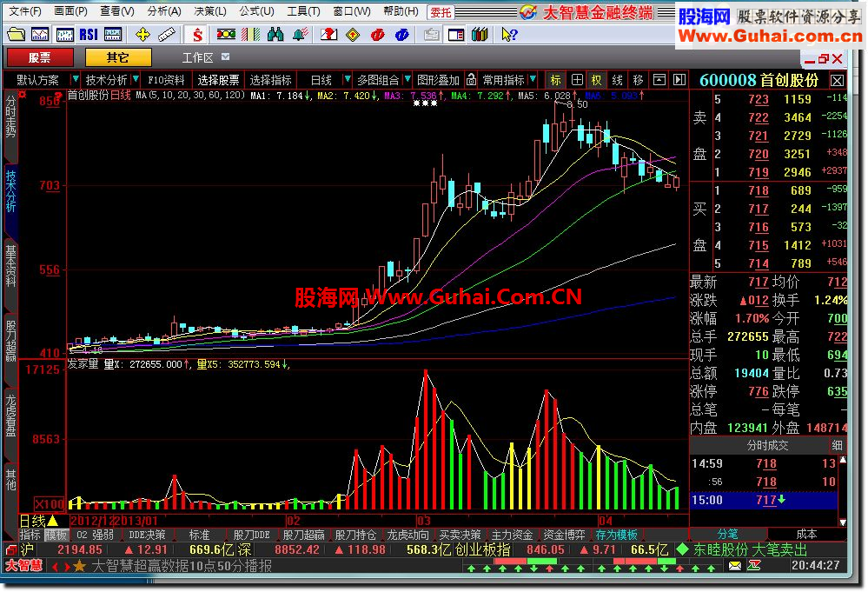Screen dimensions: 868x592
Task: Click the boxed up-triangle icon in chart toolbar
Action: pyautogui.click(x=659, y=80)
